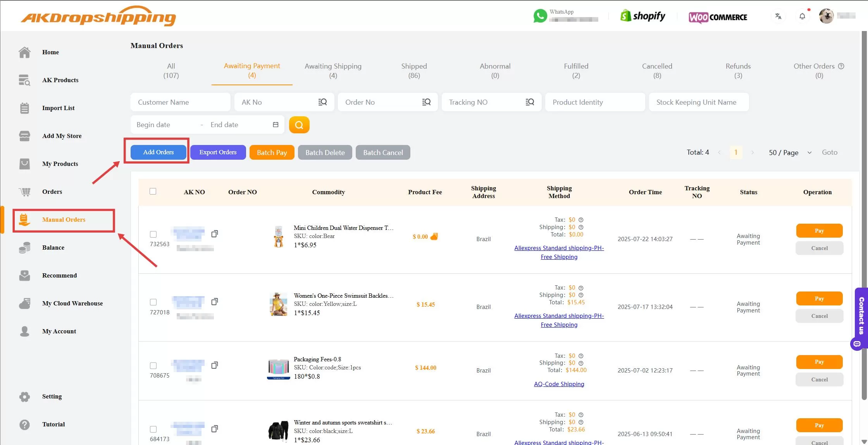Toggle the select-all checkbox in the table header
The height and width of the screenshot is (445, 868).
coord(153,191)
